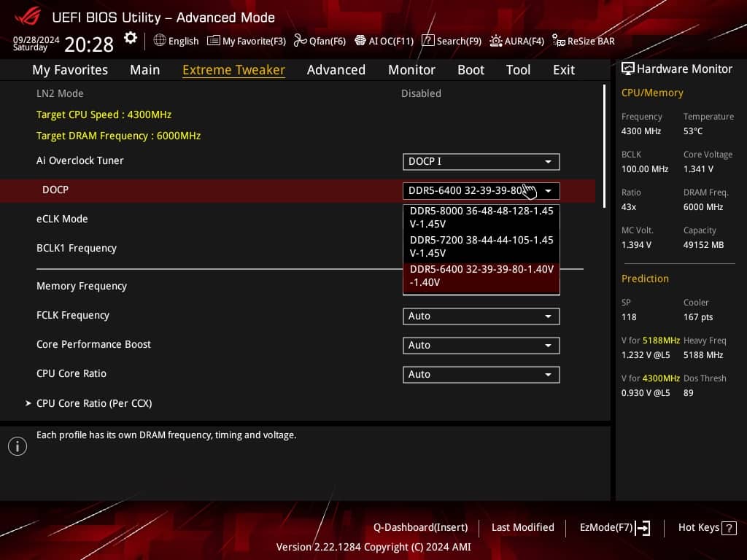Click the Qfan fan icon
Screen dimensions: 747x560
300,41
